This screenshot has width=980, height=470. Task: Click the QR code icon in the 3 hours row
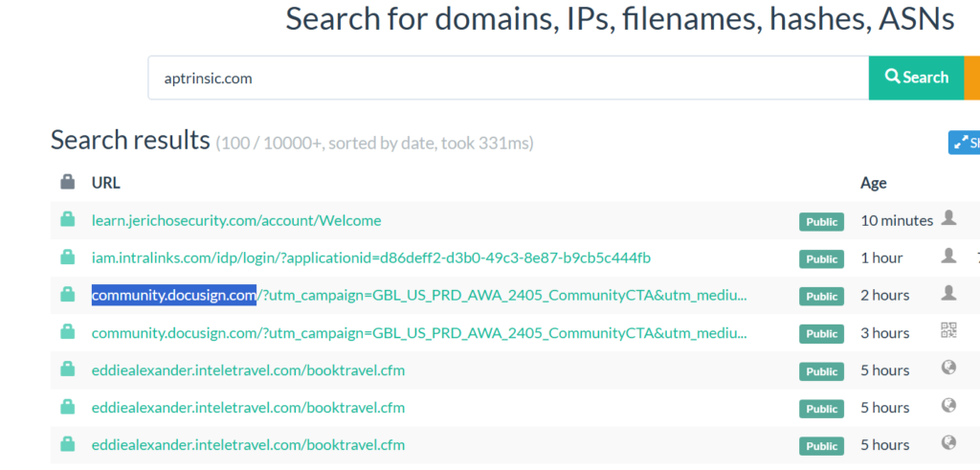tap(948, 331)
